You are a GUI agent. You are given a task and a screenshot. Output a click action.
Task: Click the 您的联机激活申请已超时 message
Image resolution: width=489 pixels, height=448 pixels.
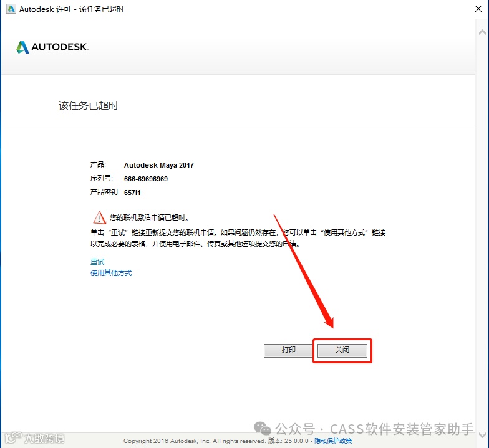click(x=149, y=217)
